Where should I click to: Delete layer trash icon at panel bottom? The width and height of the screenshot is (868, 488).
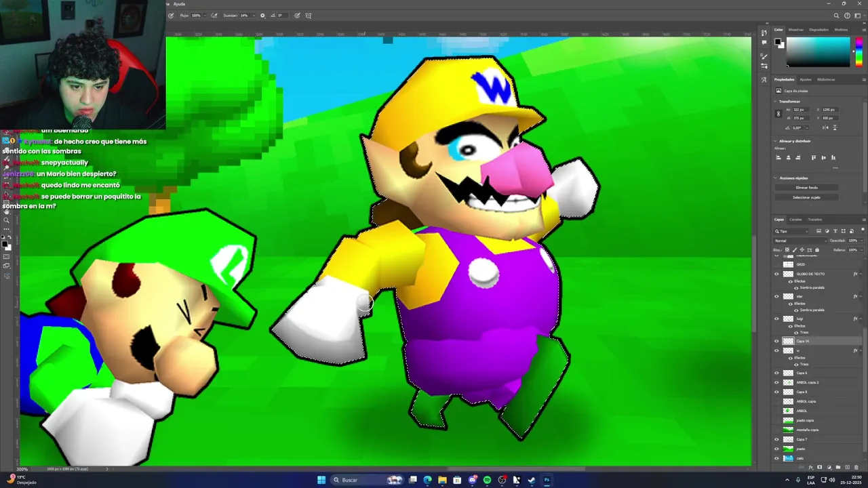(x=855, y=467)
